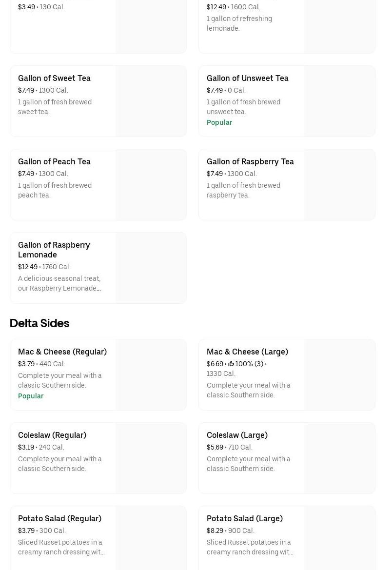Select the Potato Salad (Regular) title
This screenshot has width=392, height=570.
coord(59,518)
